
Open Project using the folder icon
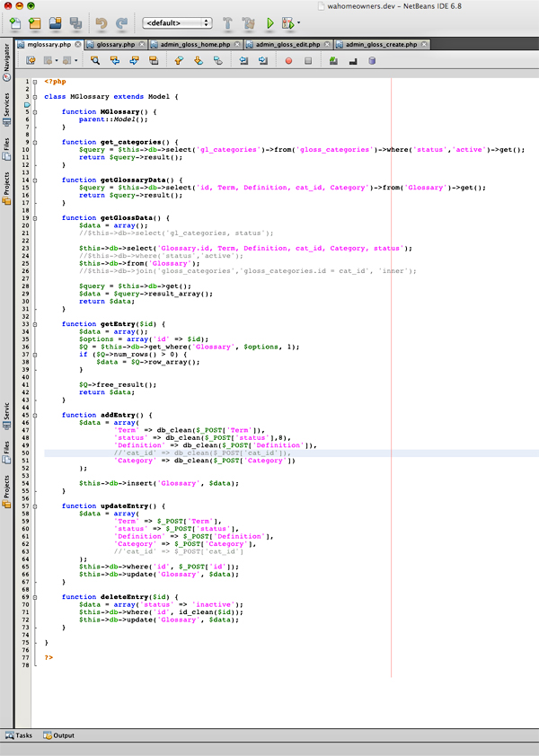(x=56, y=22)
